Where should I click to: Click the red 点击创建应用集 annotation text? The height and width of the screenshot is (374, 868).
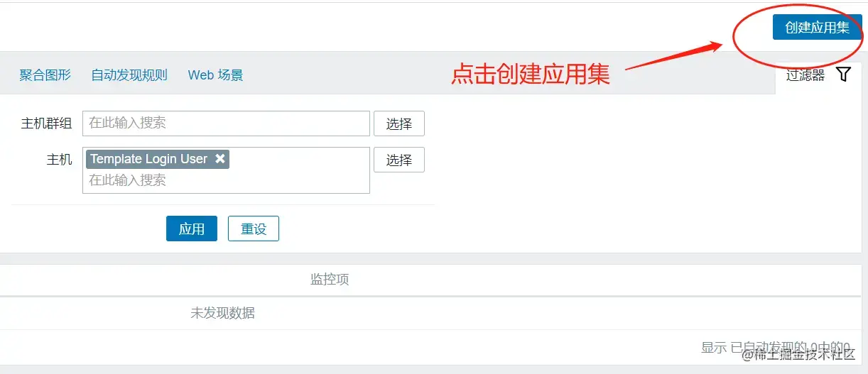(x=530, y=75)
